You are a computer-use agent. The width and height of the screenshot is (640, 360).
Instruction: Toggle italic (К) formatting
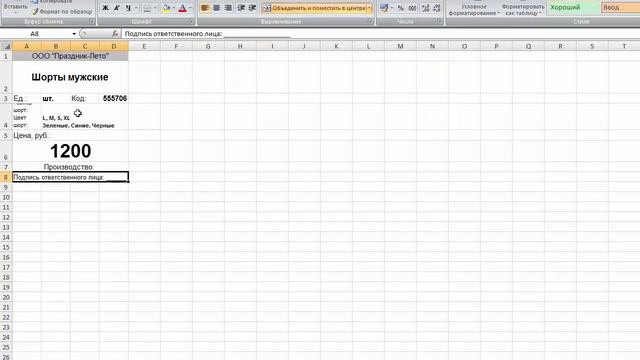[117, 8]
